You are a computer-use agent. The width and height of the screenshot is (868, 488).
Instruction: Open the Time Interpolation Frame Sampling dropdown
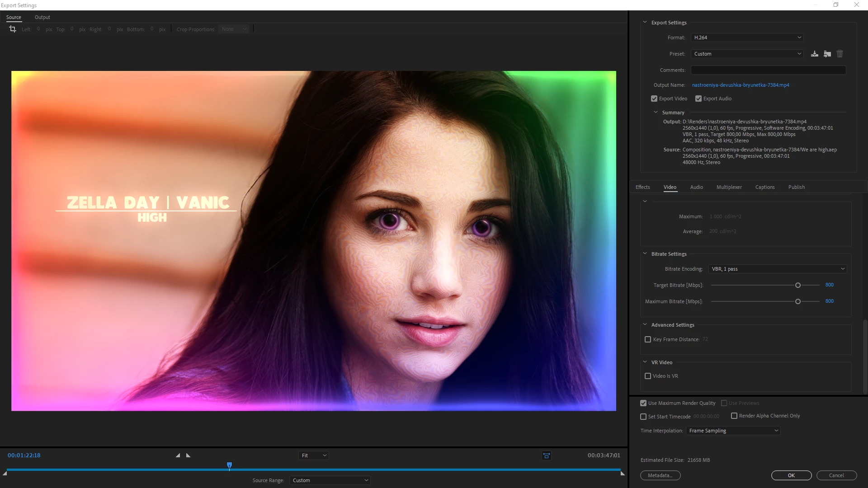pyautogui.click(x=733, y=431)
